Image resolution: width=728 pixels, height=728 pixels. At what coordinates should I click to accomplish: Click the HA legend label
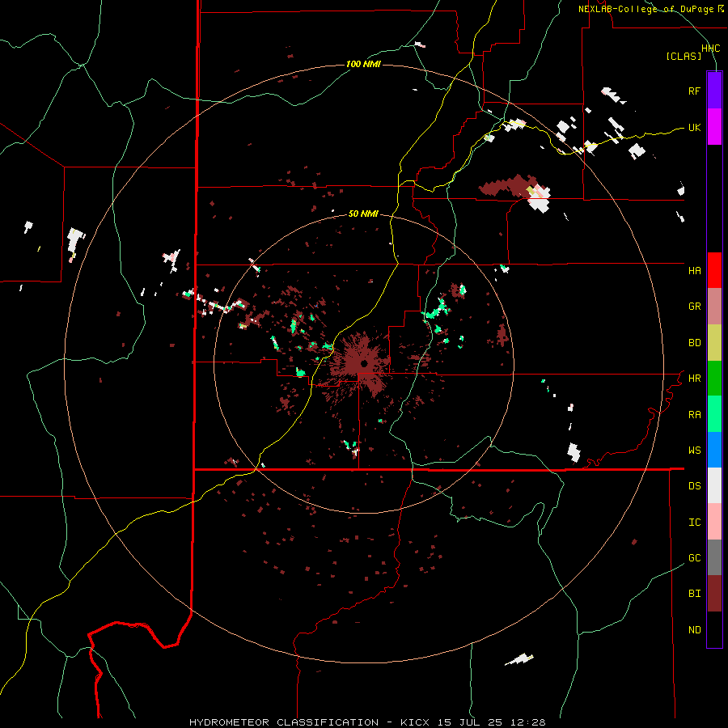[x=694, y=271]
